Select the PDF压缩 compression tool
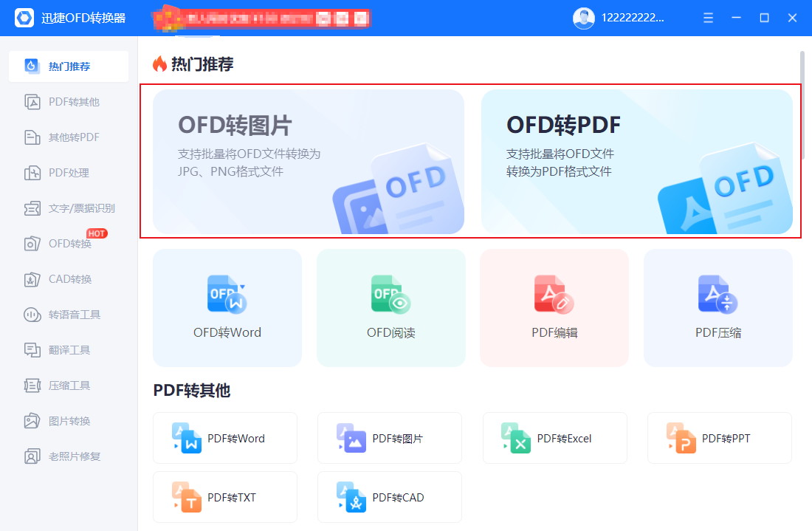The height and width of the screenshot is (531, 812). coord(718,307)
